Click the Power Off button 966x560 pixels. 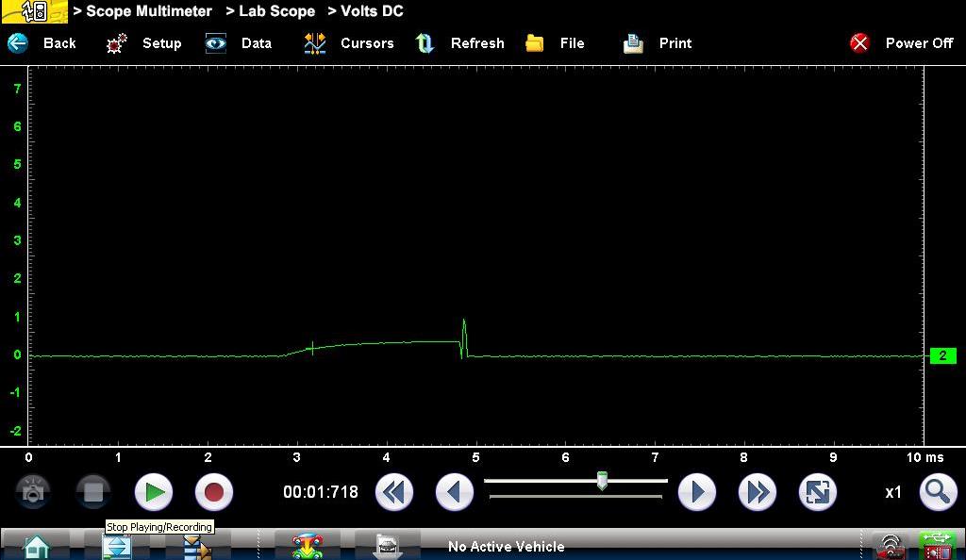(902, 43)
